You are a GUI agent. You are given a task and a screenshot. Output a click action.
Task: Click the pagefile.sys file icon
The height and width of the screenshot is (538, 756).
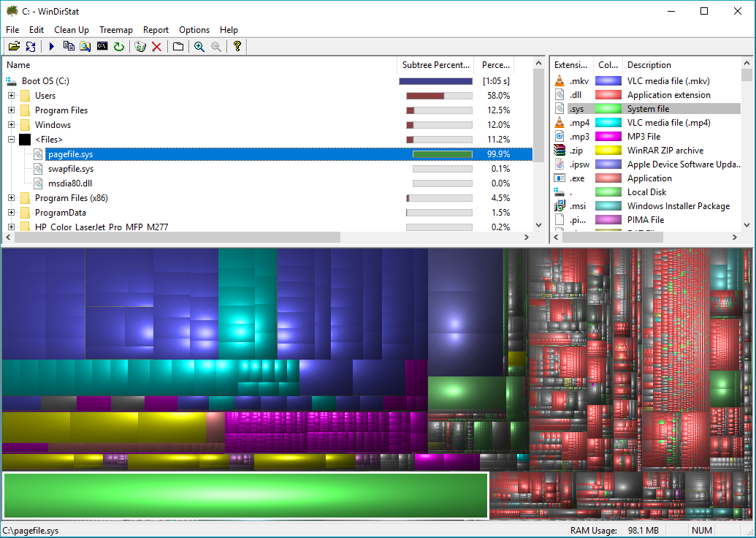(38, 154)
